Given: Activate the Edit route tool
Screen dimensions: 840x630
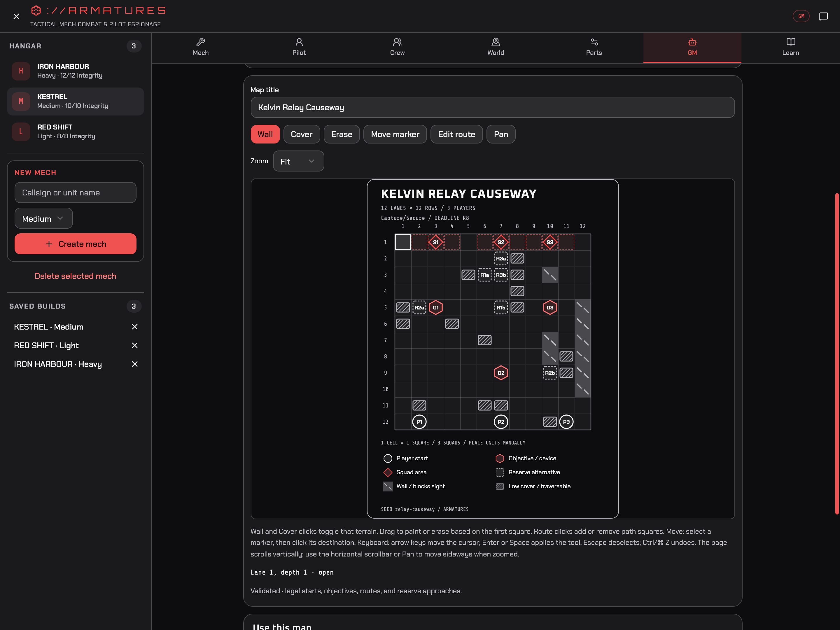Looking at the screenshot, I should (x=456, y=134).
